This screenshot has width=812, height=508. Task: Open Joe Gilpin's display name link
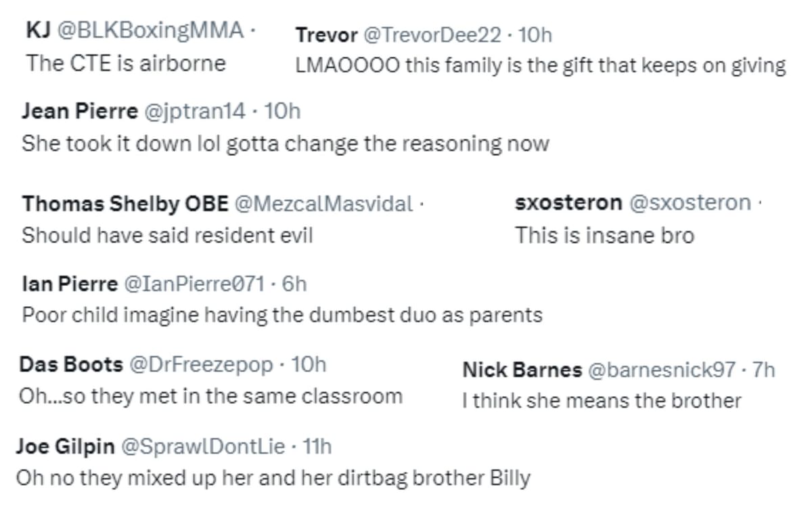(65, 446)
